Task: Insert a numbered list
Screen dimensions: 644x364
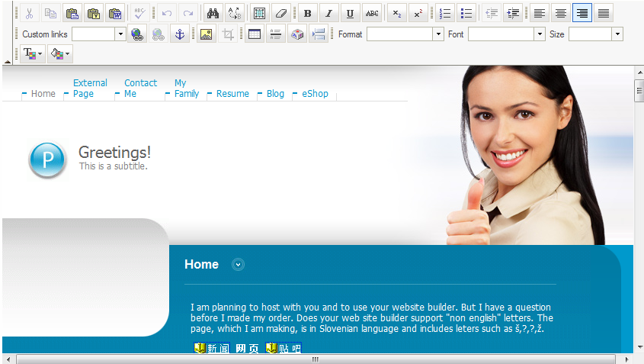Action: [445, 13]
